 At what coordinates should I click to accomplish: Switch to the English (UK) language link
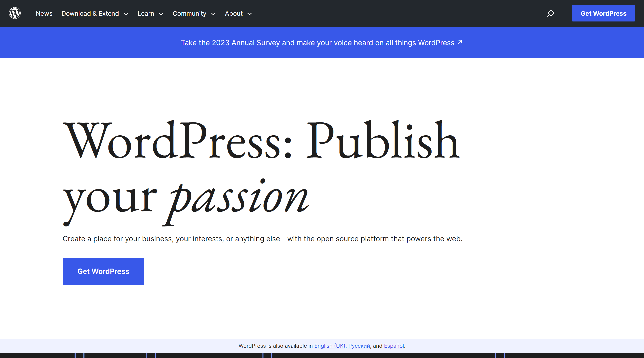[x=330, y=346]
